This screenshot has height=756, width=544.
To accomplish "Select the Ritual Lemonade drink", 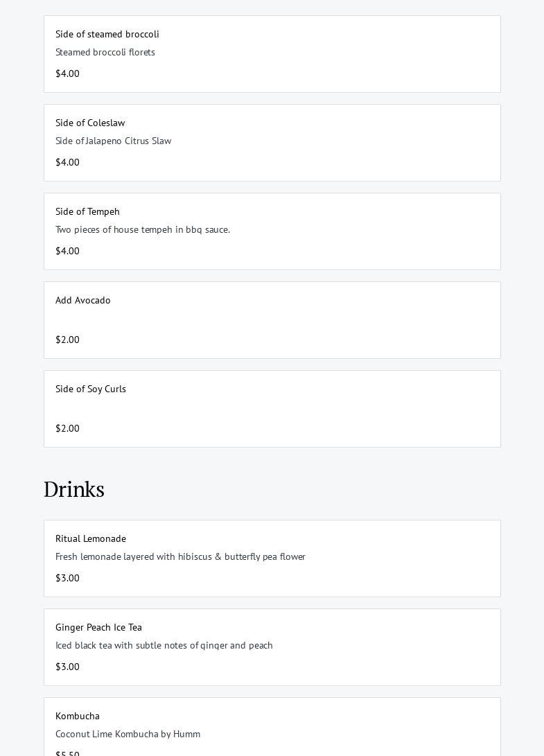I will pyautogui.click(x=272, y=559).
